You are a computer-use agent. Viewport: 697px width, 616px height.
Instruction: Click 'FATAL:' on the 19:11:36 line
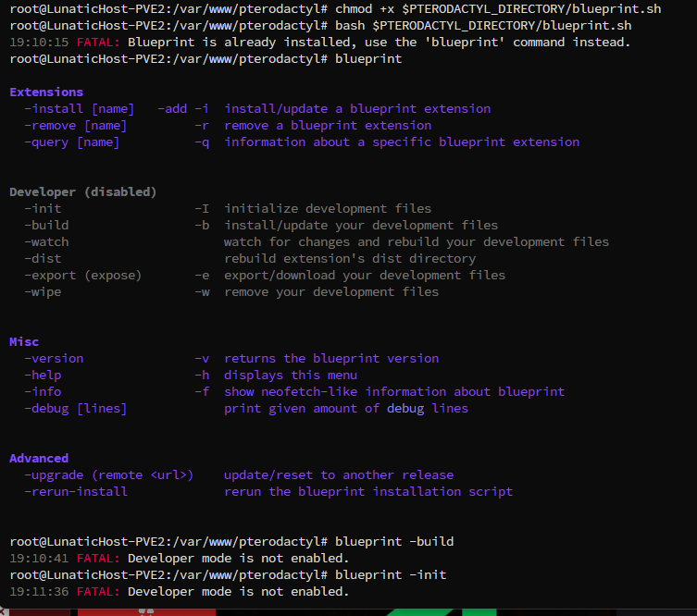tap(98, 592)
